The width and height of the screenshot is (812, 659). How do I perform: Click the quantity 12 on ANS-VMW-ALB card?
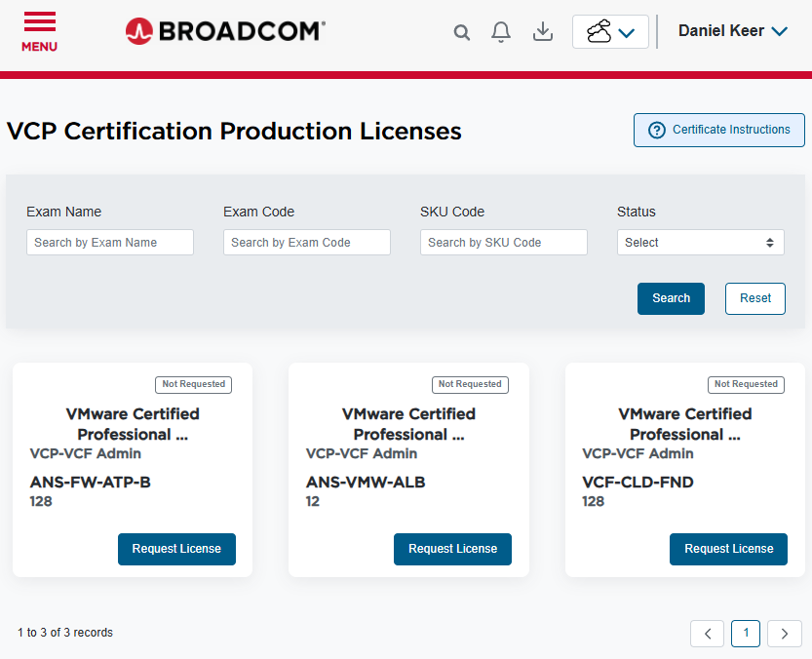[x=312, y=501]
